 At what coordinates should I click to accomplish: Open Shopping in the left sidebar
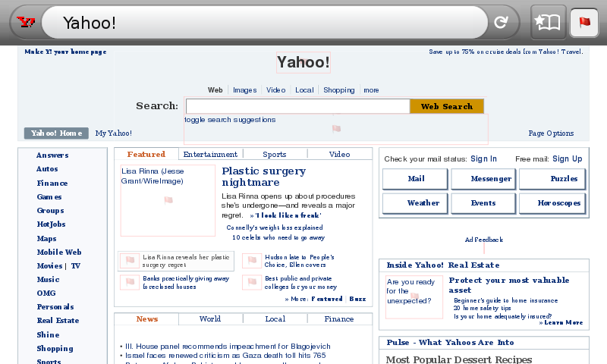point(55,349)
